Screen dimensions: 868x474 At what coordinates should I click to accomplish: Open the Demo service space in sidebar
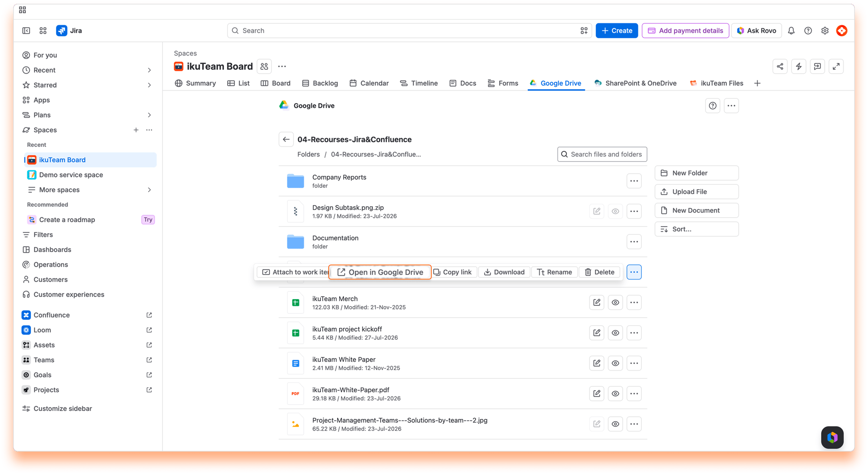(x=90, y=175)
